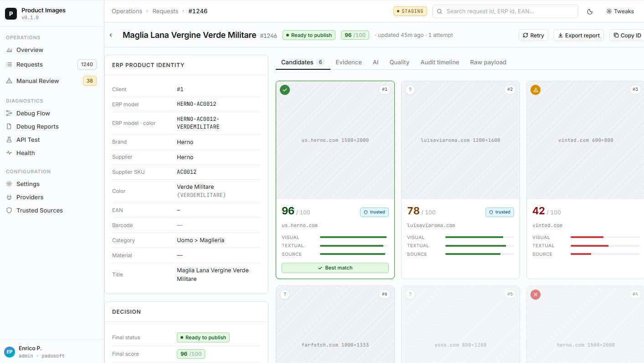Click the STAGING environment badge
644x363 pixels.
(410, 11)
